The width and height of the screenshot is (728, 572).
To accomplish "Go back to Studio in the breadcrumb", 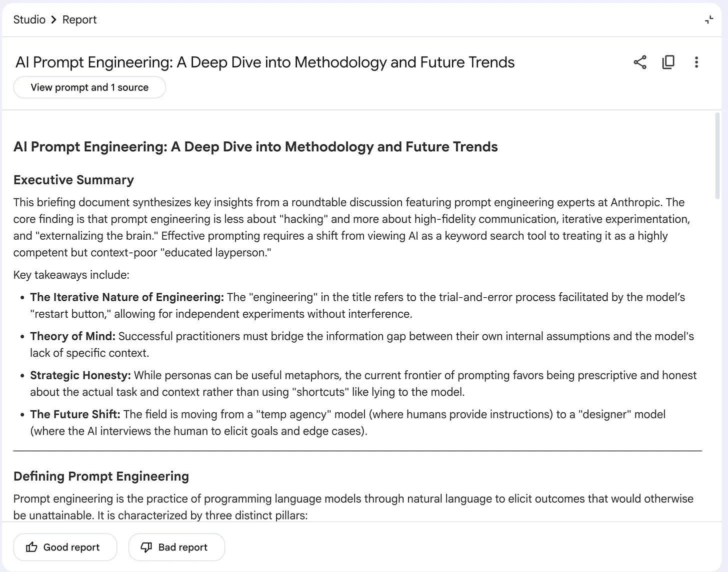I will pos(29,19).
